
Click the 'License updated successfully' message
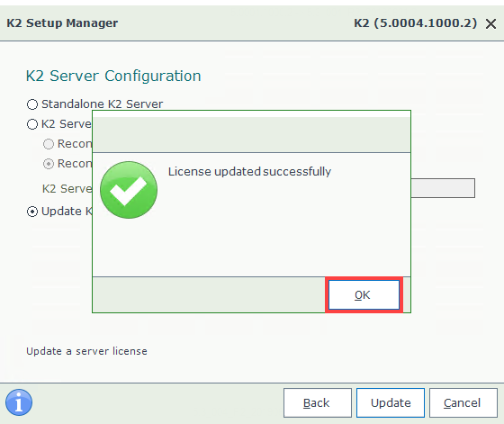(x=249, y=172)
